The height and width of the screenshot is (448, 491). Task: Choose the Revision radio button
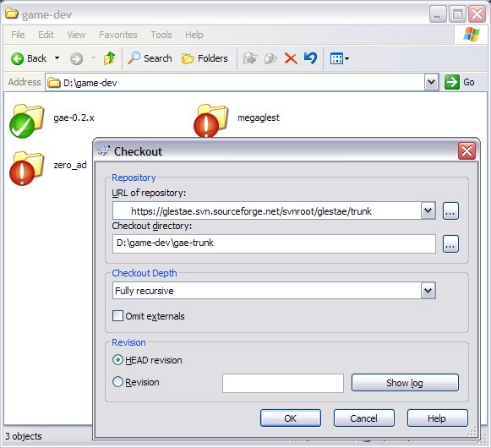click(117, 382)
